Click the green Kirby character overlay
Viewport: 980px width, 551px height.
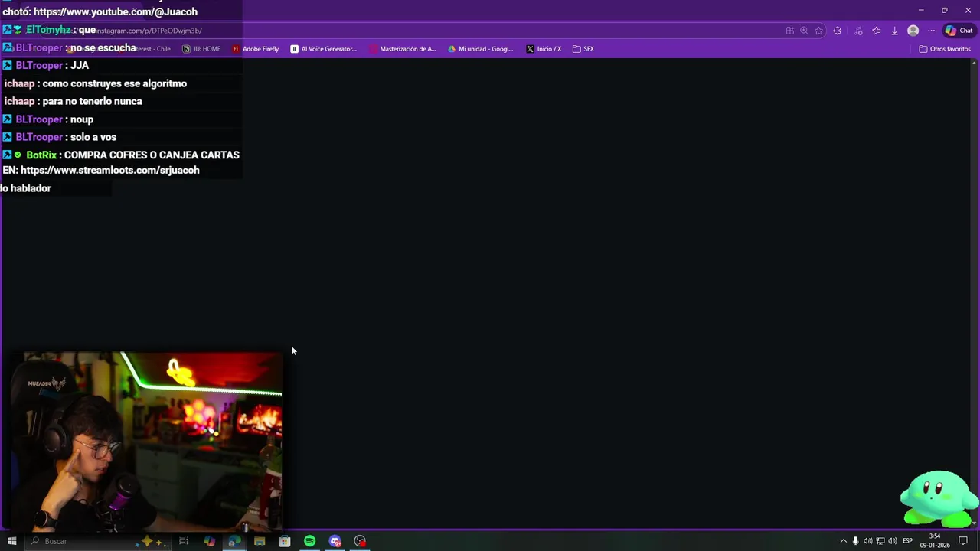pos(939,498)
